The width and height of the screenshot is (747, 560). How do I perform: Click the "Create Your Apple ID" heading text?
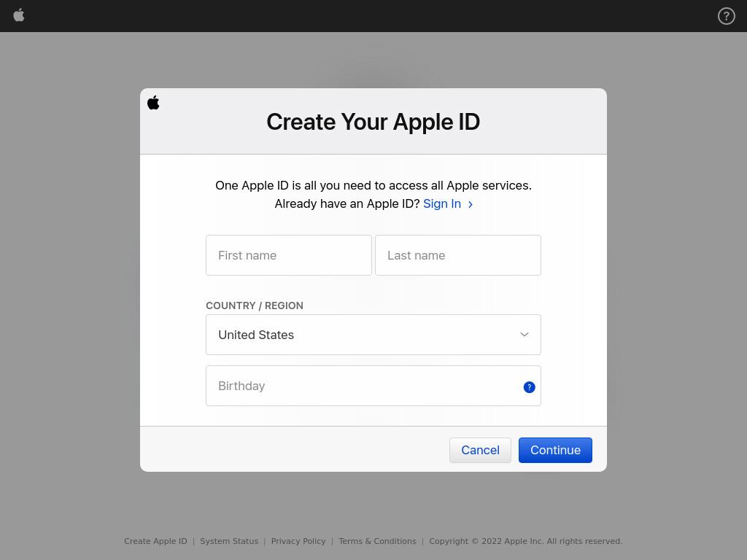373,122
